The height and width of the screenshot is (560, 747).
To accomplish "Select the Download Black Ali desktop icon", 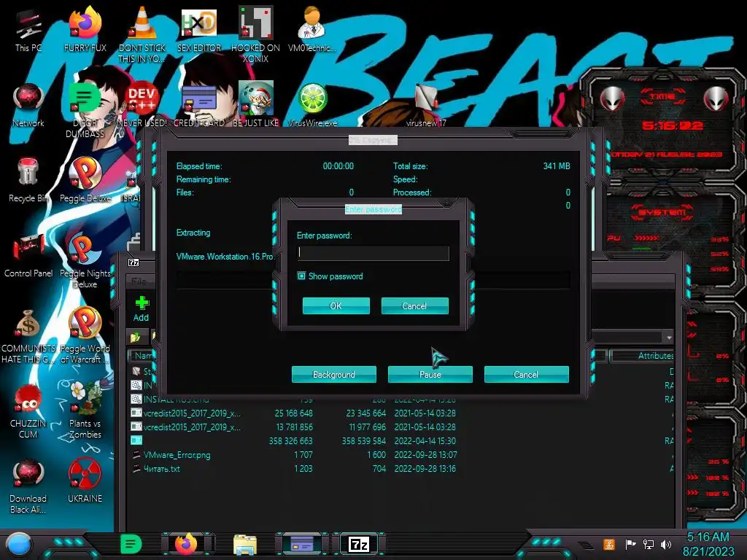I will tap(28, 486).
